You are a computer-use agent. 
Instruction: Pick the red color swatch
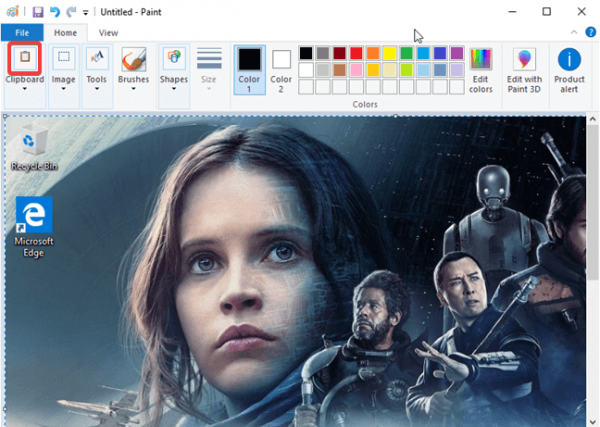(x=356, y=53)
